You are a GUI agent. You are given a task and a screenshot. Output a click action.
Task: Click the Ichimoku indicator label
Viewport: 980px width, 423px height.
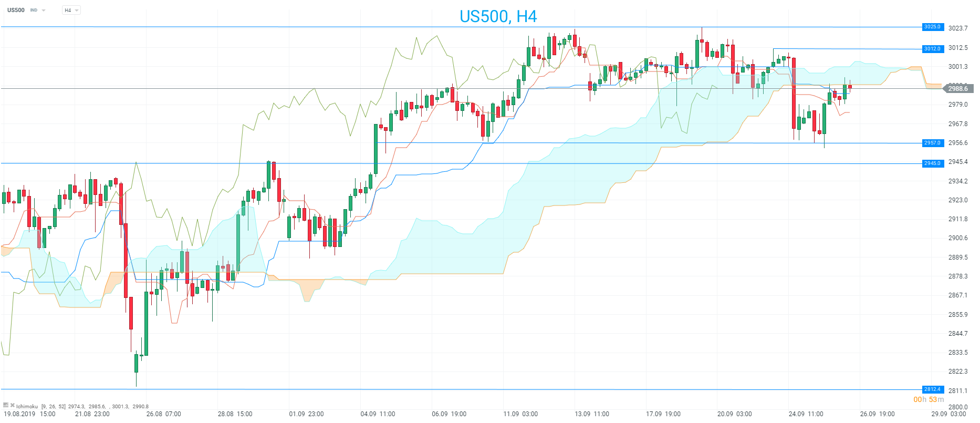[x=27, y=406]
